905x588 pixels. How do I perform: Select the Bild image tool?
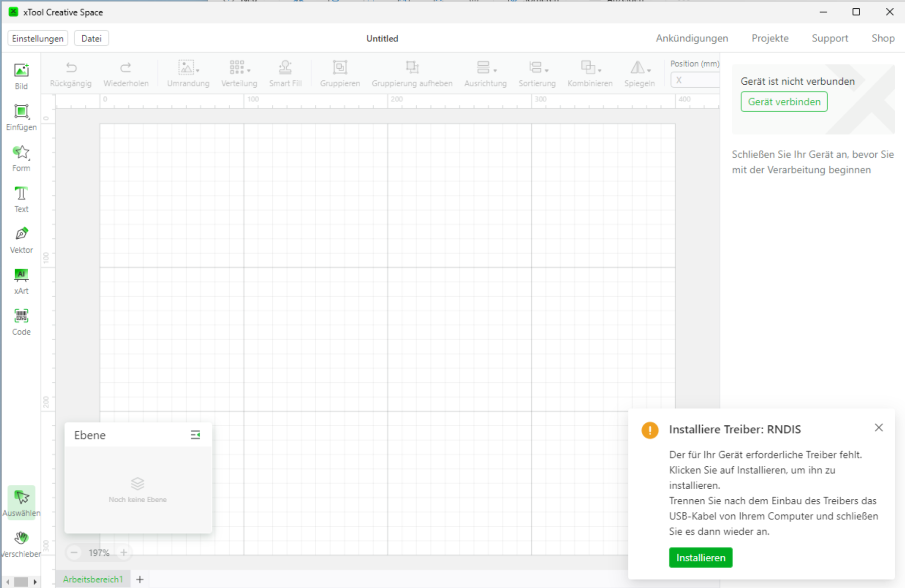tap(21, 76)
